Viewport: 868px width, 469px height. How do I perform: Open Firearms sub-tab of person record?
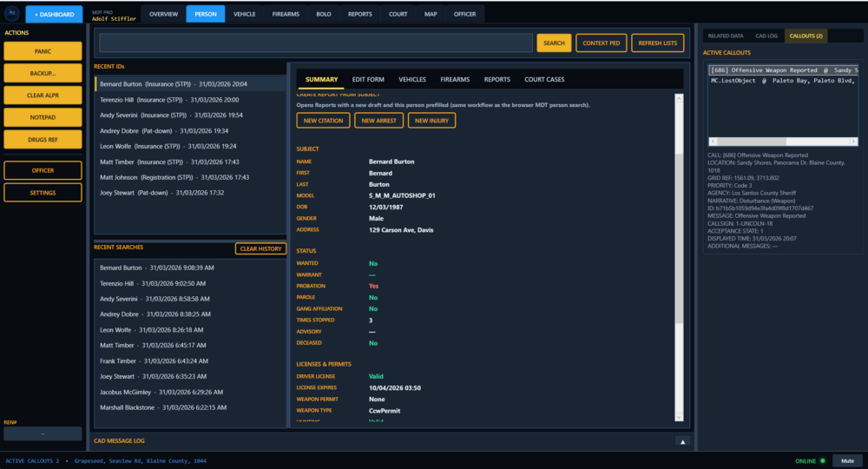coord(455,80)
